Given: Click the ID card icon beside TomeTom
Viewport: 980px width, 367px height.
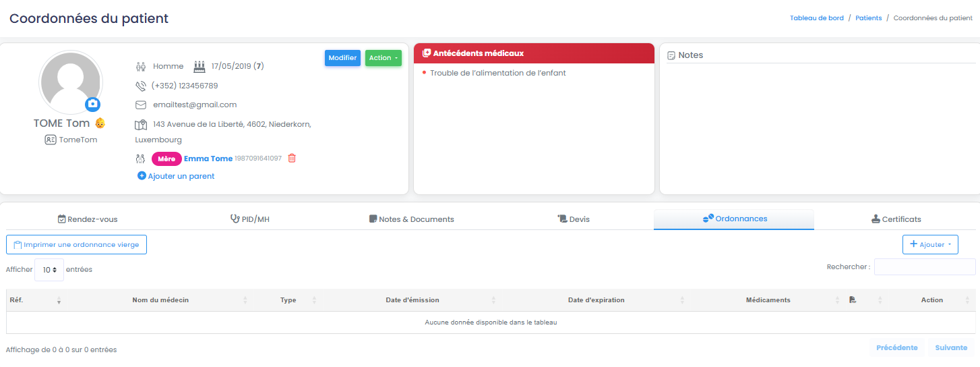Looking at the screenshot, I should [x=51, y=140].
